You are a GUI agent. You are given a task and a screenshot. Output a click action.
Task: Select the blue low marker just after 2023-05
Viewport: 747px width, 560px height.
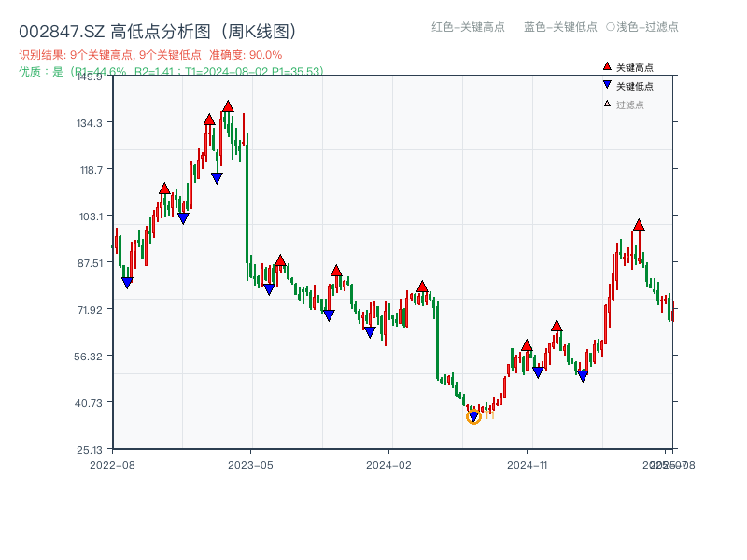(x=269, y=289)
